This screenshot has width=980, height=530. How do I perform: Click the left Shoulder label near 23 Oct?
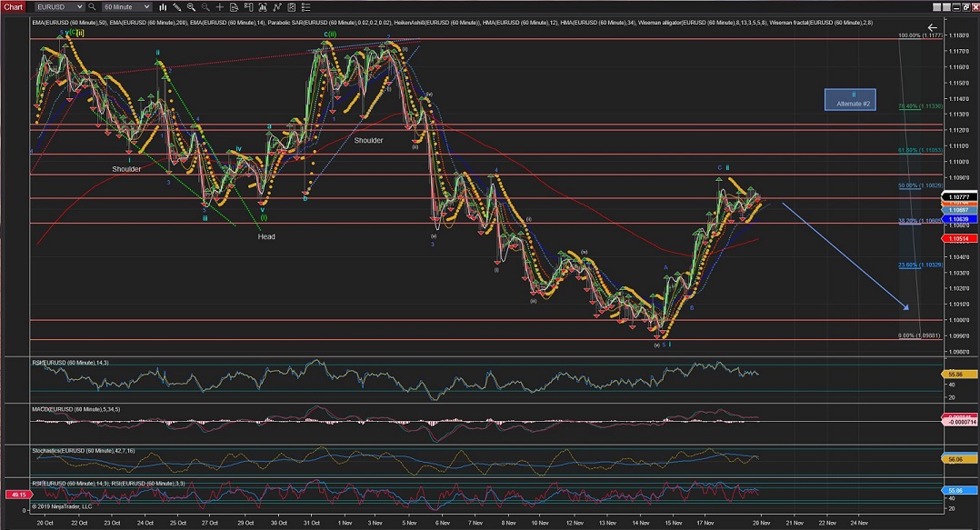[126, 169]
